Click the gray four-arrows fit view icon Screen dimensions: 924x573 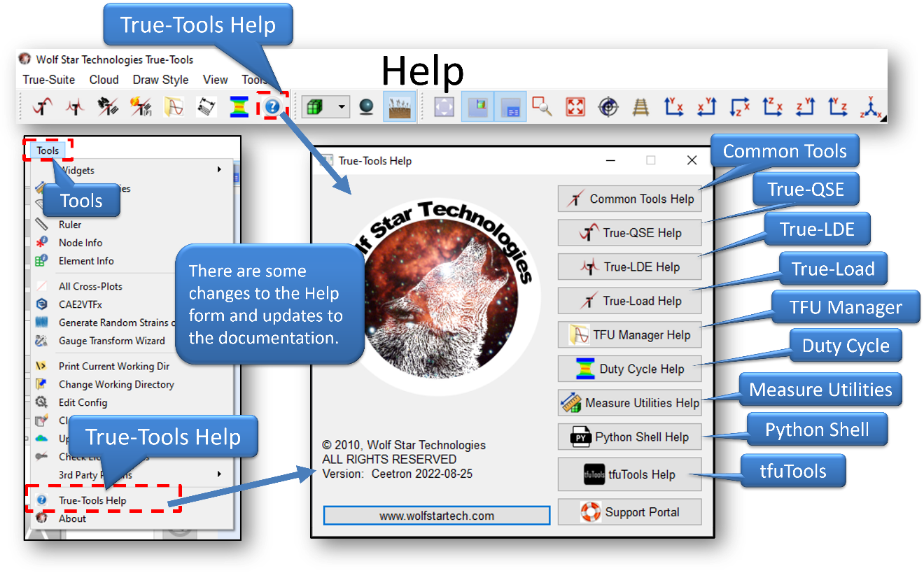pos(444,107)
